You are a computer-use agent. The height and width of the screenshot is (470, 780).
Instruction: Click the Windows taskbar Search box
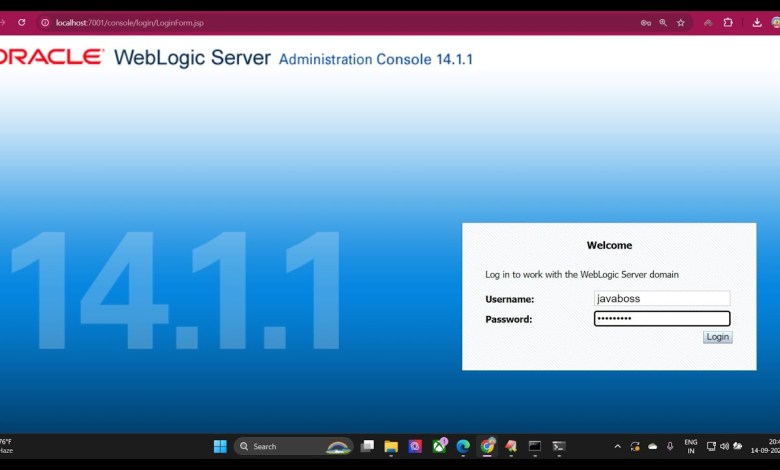click(293, 446)
